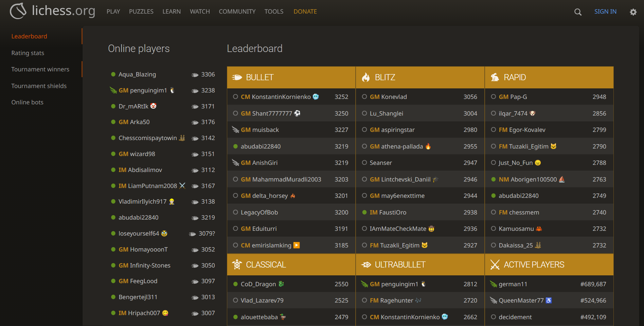Click patron wing icon beside german11
The width and height of the screenshot is (644, 326).
pyautogui.click(x=494, y=284)
